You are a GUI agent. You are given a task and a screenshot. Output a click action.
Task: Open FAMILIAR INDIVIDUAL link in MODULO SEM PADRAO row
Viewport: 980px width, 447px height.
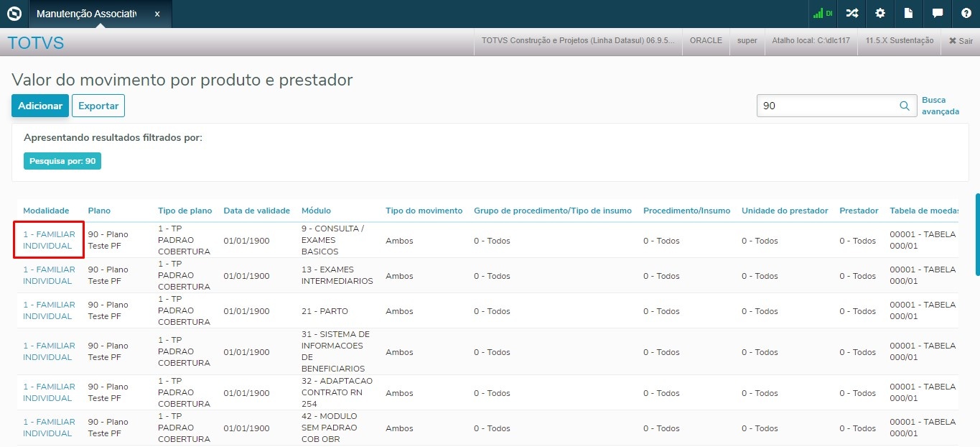point(49,428)
